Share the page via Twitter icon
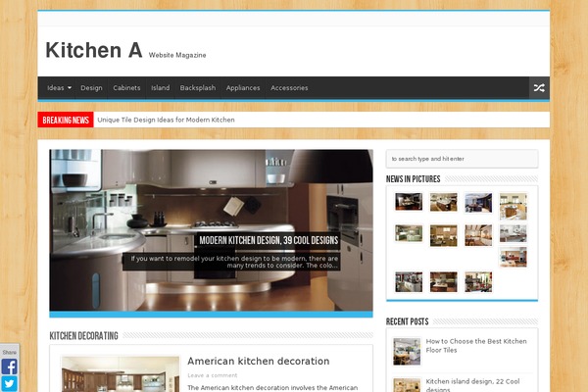Viewport: 588px width, 392px height. click(x=10, y=384)
